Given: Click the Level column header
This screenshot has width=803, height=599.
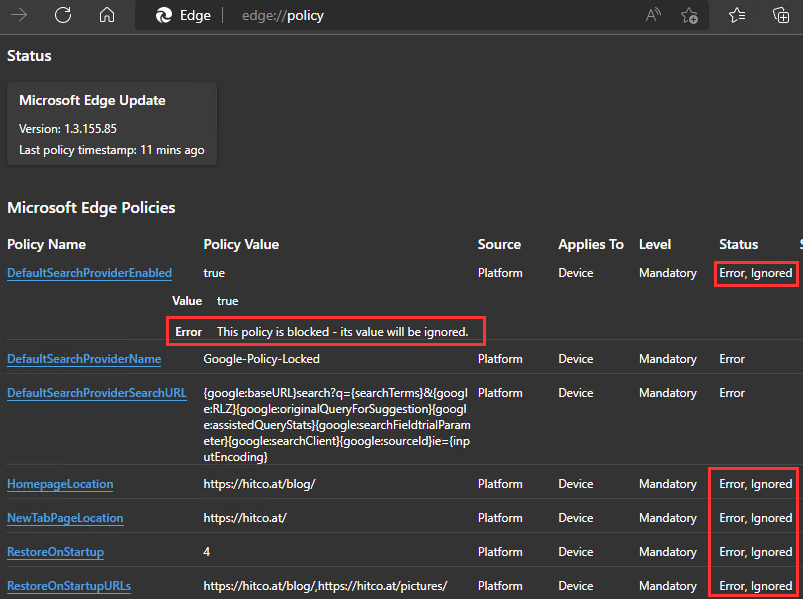Looking at the screenshot, I should (654, 244).
